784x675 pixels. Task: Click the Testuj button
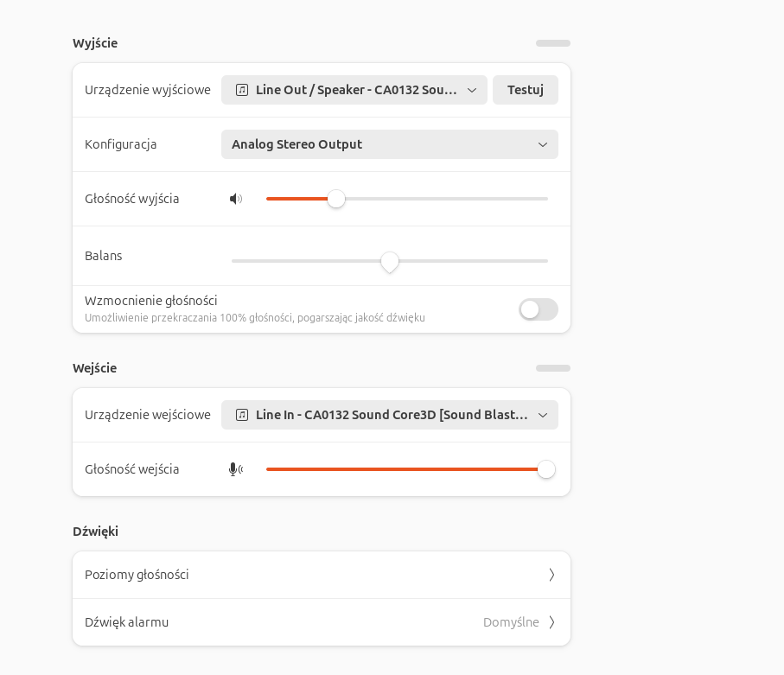click(525, 90)
